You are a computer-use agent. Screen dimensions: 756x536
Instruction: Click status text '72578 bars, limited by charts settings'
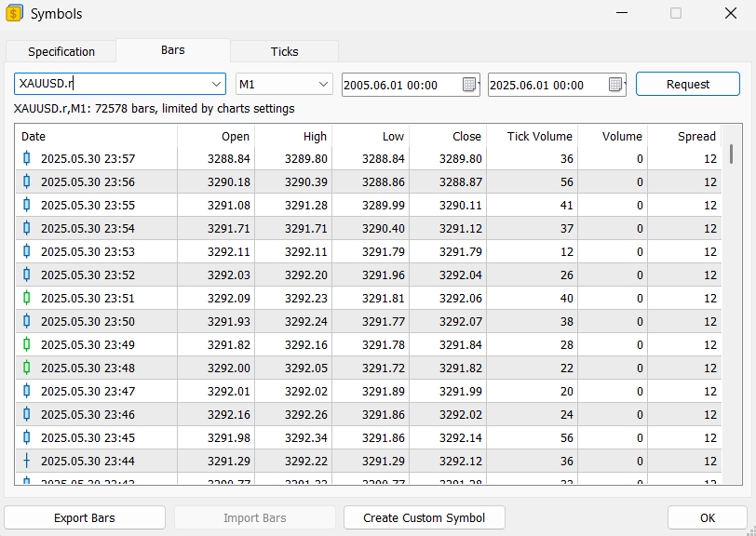[195, 109]
